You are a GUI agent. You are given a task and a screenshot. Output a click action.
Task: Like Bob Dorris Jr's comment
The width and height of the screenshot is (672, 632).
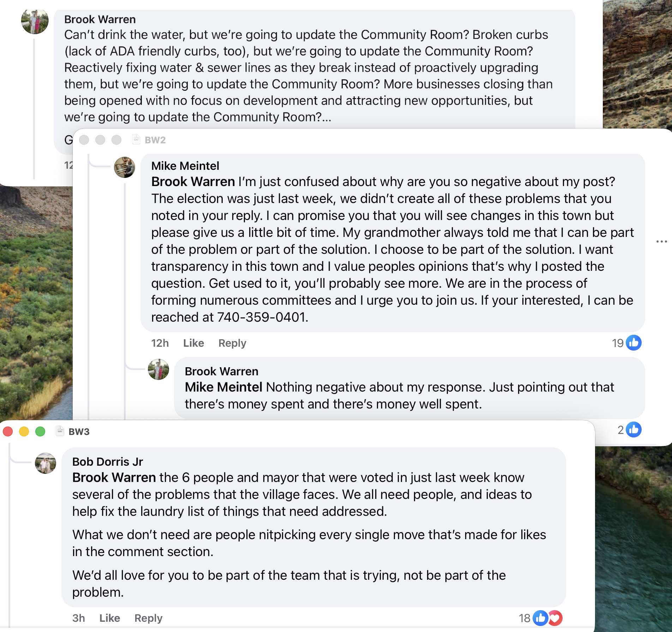(x=109, y=618)
